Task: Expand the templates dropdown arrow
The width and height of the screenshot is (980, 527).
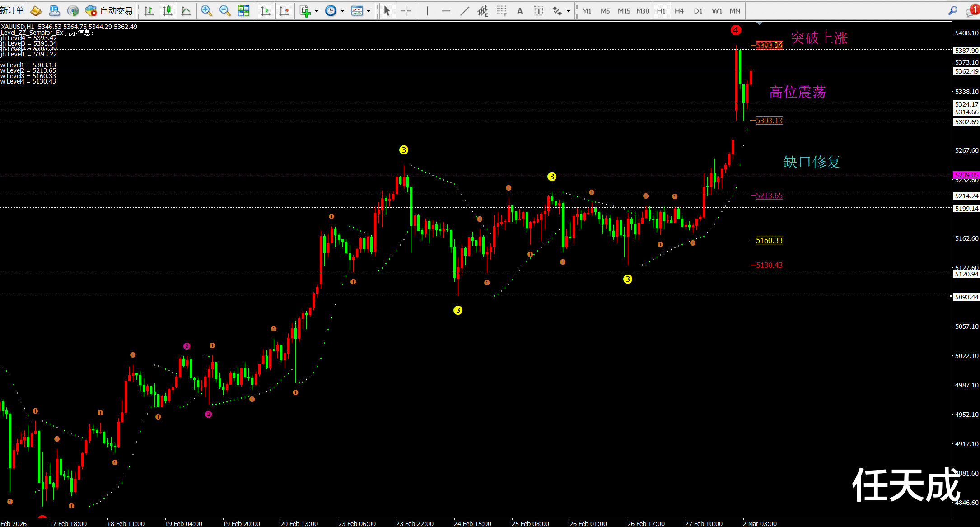Action: pyautogui.click(x=369, y=11)
